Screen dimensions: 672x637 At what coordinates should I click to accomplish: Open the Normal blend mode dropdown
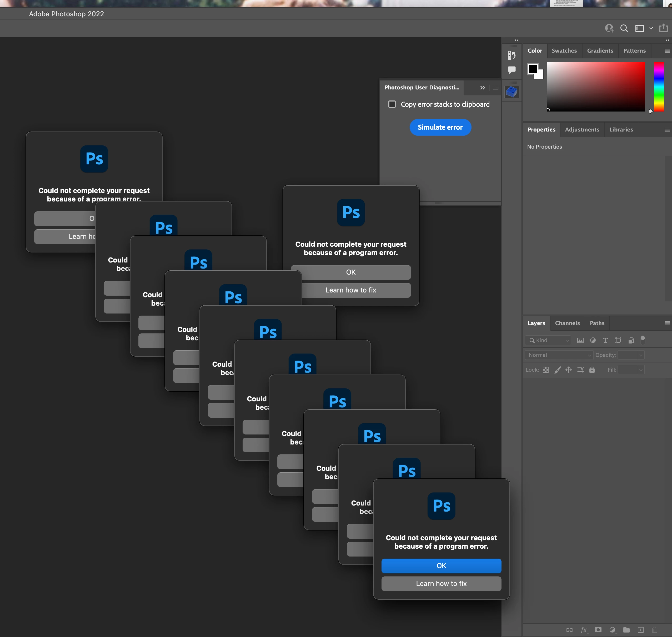(x=559, y=355)
